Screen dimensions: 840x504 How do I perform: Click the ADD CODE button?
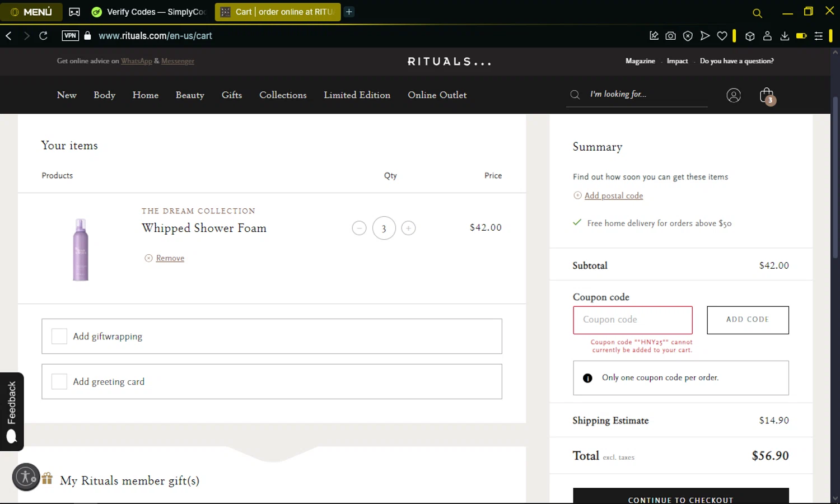pos(748,320)
